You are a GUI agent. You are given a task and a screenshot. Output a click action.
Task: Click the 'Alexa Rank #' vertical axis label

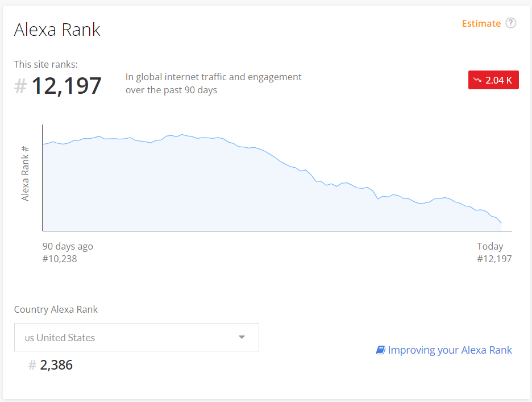pos(25,173)
